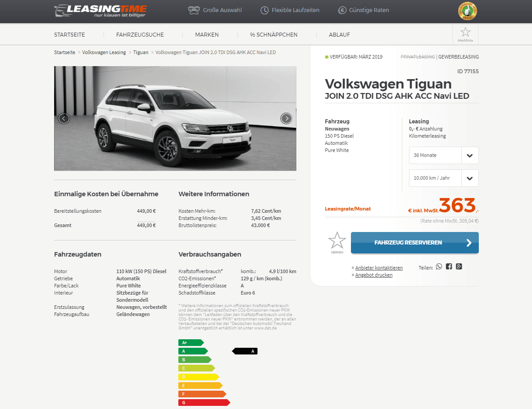Click the Fahrzeug Reservieren button
The width and height of the screenshot is (532, 409).
[414, 242]
